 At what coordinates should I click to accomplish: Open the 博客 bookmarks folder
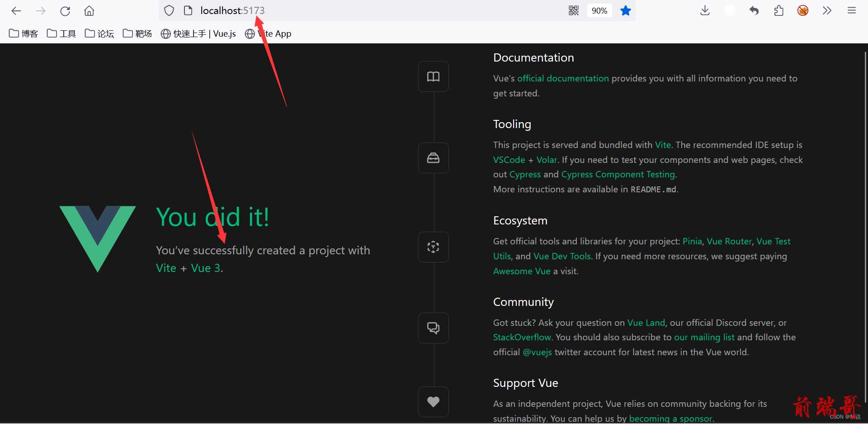coord(24,33)
